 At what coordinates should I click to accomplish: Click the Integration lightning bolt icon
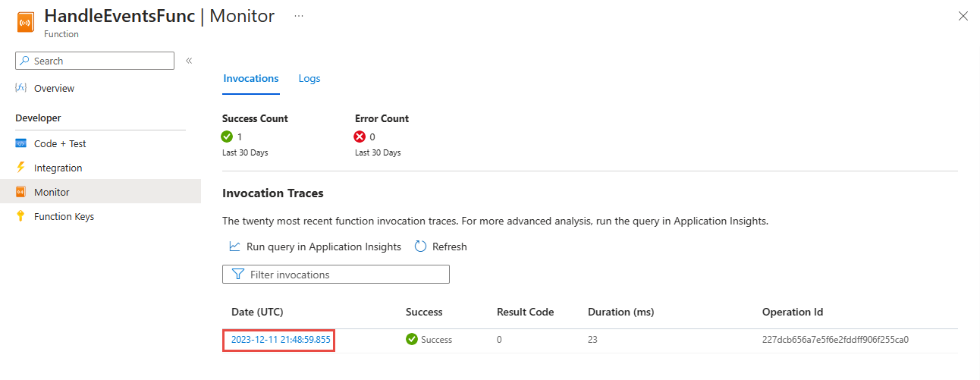21,168
